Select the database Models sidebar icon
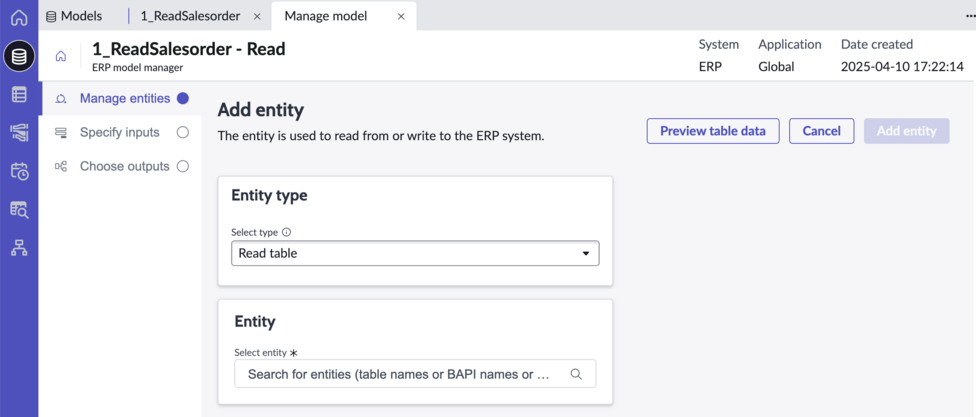The image size is (976, 417). 19,57
